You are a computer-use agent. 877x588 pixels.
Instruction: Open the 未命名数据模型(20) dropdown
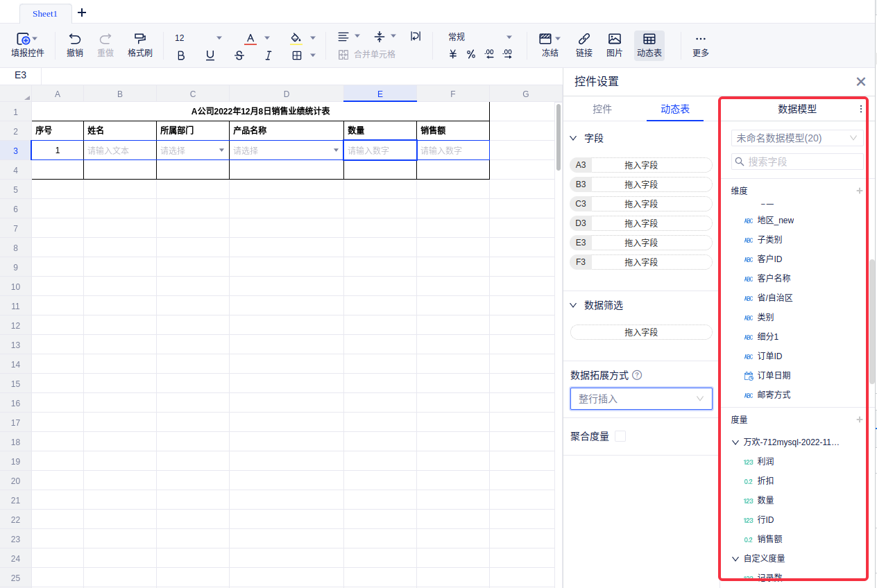click(x=797, y=138)
